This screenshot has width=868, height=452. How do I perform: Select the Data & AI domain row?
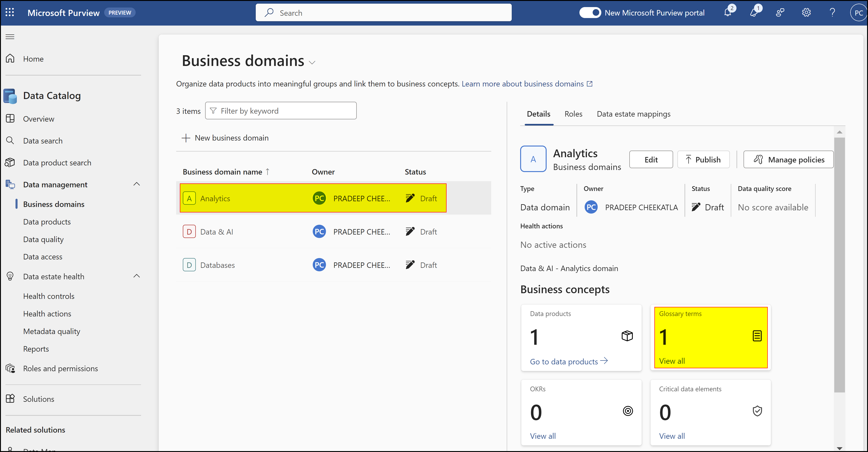pos(333,231)
